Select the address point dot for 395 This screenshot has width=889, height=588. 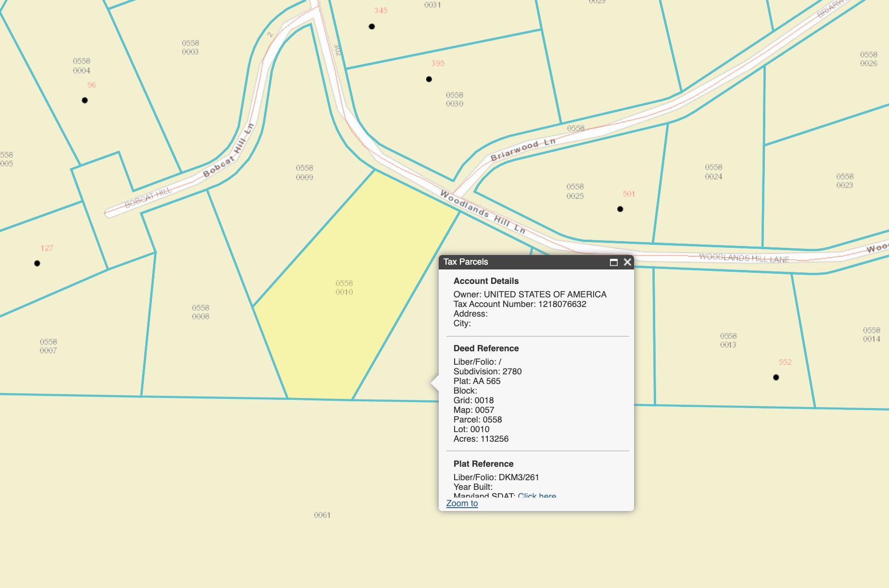[429, 79]
